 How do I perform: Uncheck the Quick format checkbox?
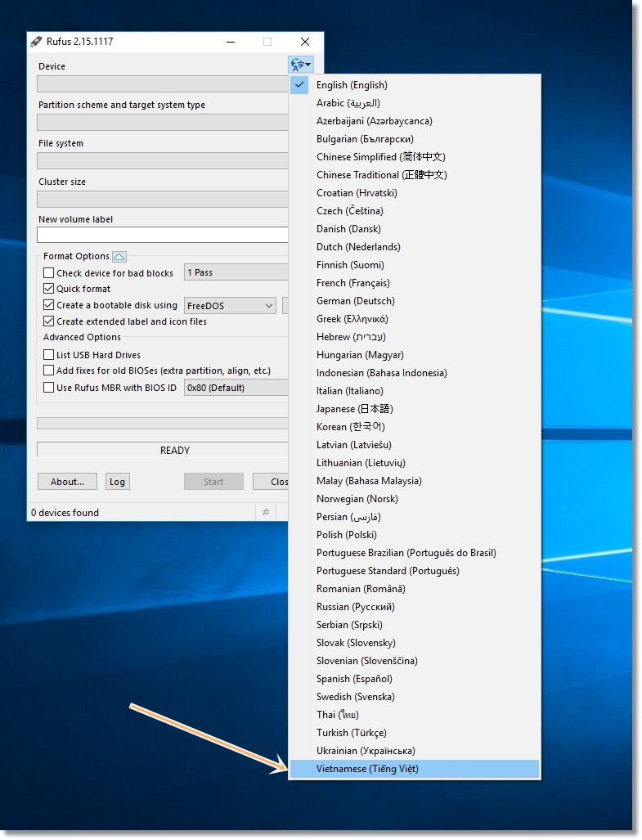49,288
